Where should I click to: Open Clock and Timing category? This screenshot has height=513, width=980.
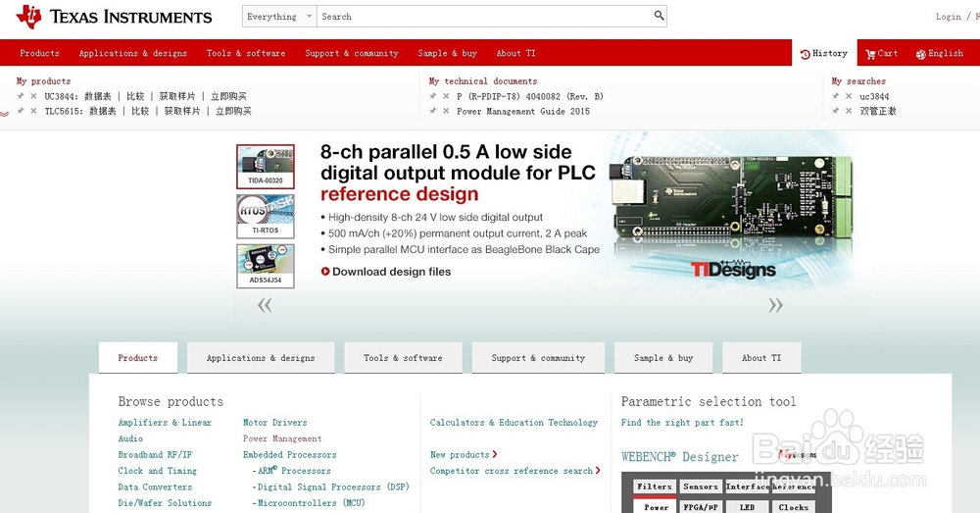(x=158, y=471)
